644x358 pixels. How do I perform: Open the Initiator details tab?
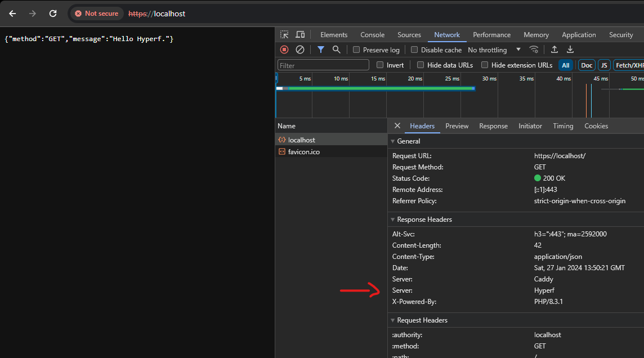coord(530,126)
